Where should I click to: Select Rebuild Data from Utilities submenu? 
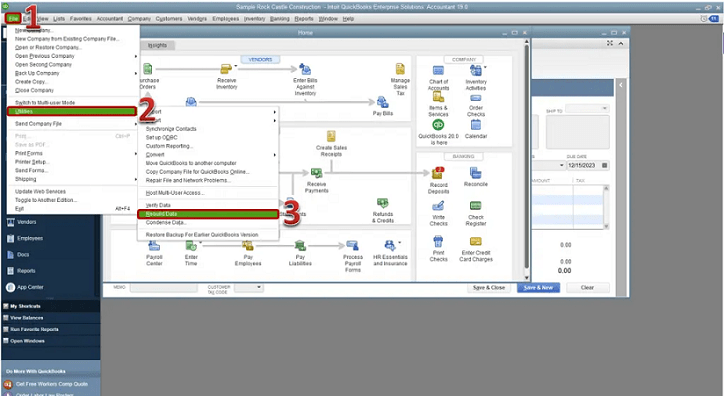pyautogui.click(x=208, y=214)
